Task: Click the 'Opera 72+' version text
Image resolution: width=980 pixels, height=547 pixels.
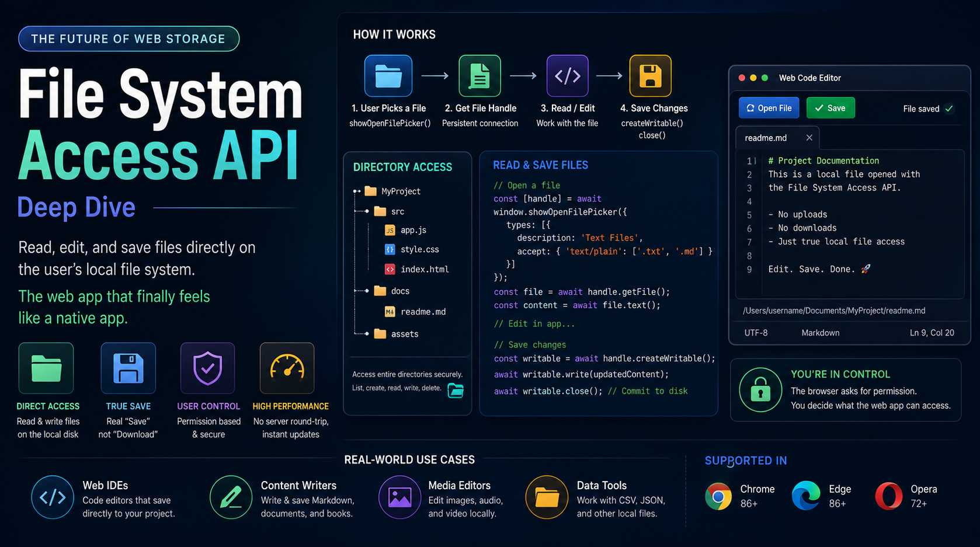Action: click(923, 496)
